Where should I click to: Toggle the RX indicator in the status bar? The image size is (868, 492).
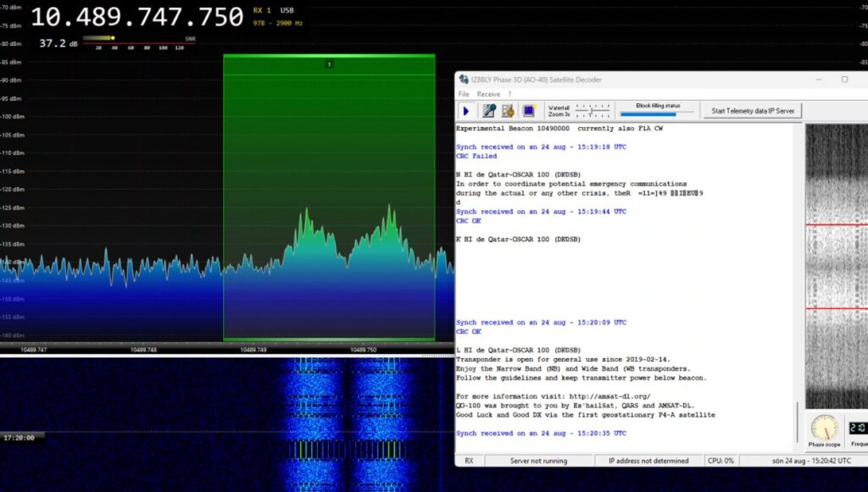(x=469, y=460)
